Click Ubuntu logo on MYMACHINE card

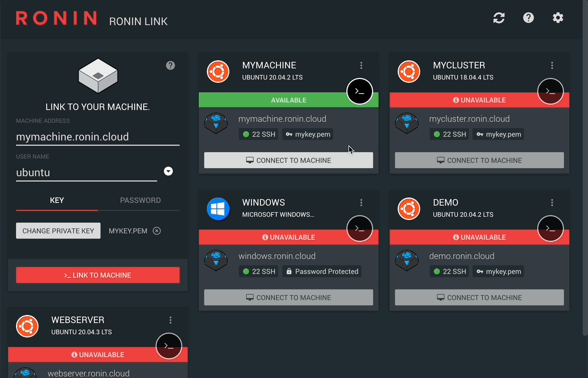[218, 72]
